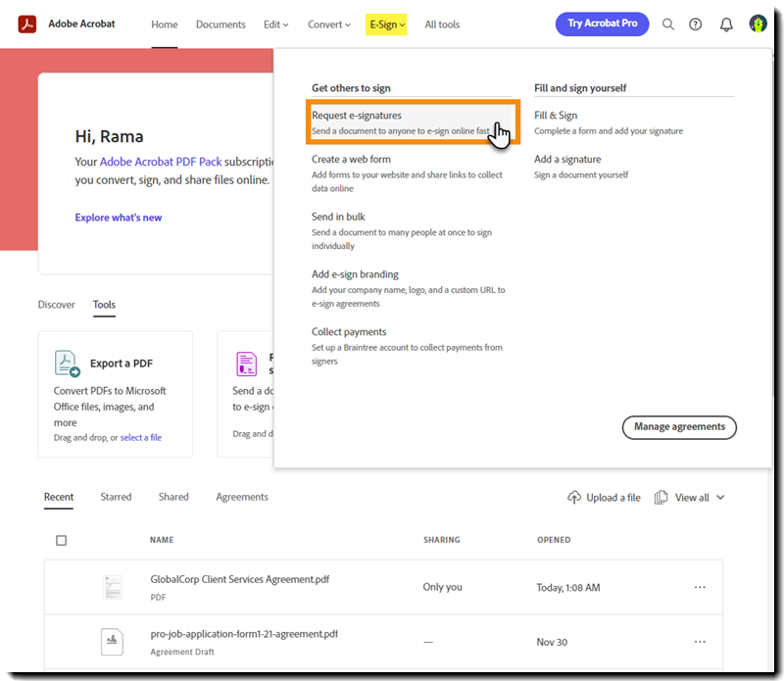Open the search icon in the top bar
784x681 pixels.
[667, 24]
